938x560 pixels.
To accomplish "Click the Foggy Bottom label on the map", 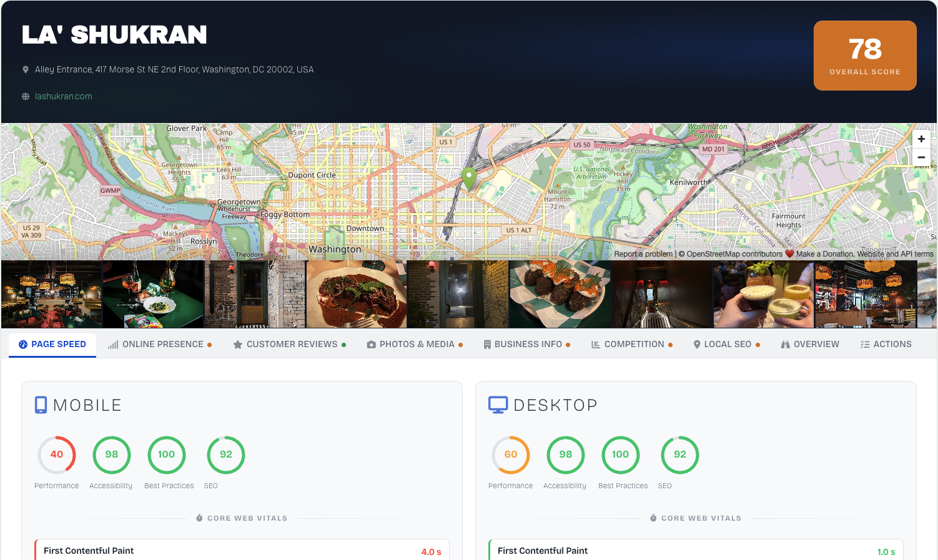I will pyautogui.click(x=285, y=215).
